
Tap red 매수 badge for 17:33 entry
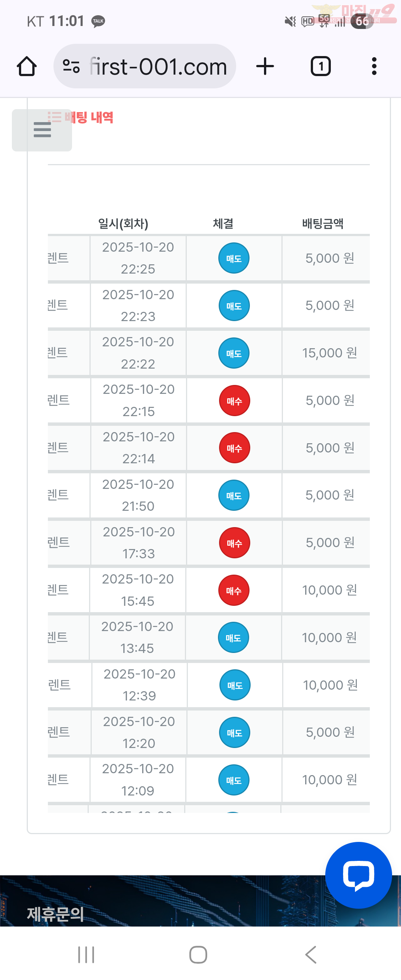pyautogui.click(x=234, y=543)
